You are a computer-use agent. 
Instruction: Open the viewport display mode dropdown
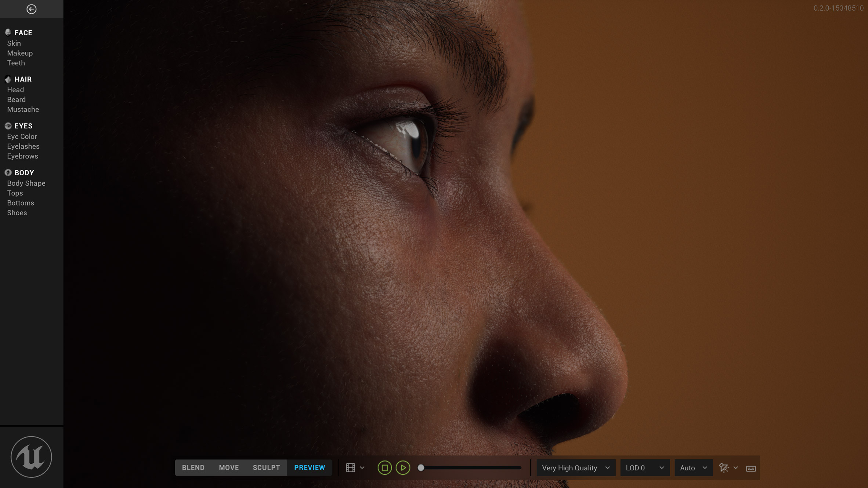(361, 467)
